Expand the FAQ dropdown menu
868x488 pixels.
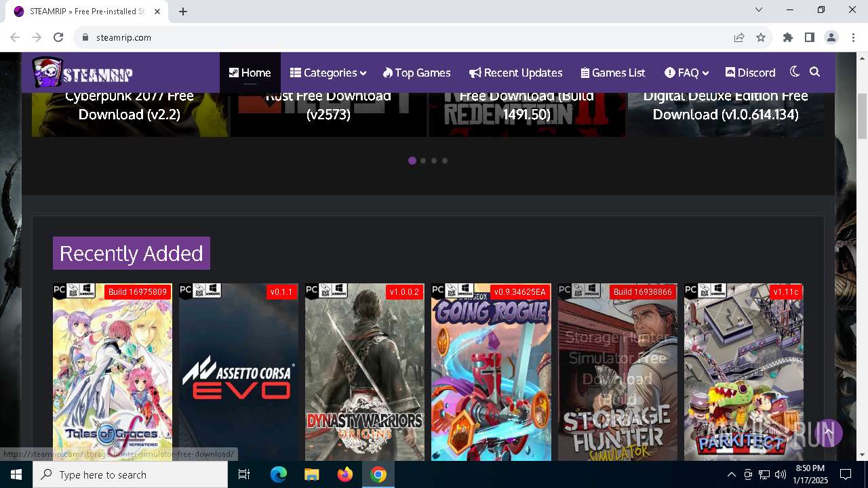point(686,73)
